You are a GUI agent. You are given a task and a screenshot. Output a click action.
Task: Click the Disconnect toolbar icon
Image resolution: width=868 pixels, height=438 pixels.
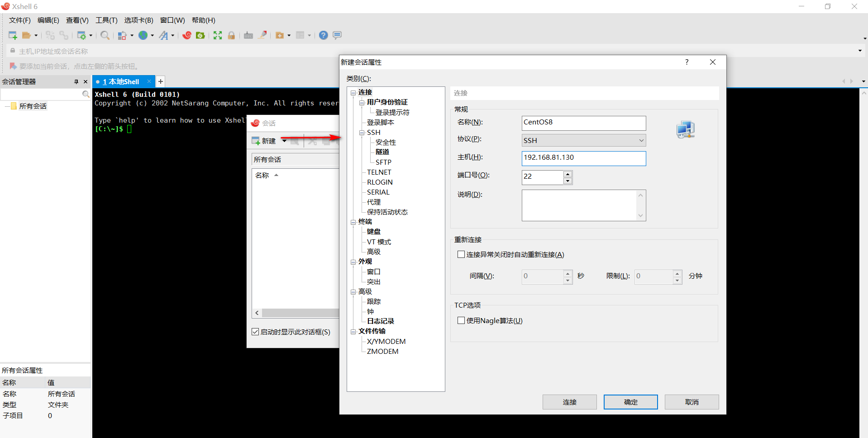[64, 35]
